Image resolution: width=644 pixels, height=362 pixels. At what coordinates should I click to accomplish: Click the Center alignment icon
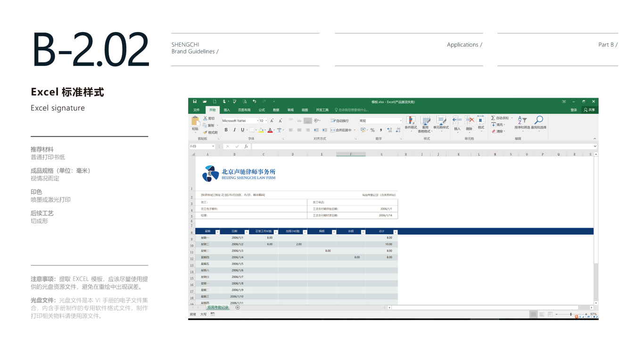tap(299, 130)
